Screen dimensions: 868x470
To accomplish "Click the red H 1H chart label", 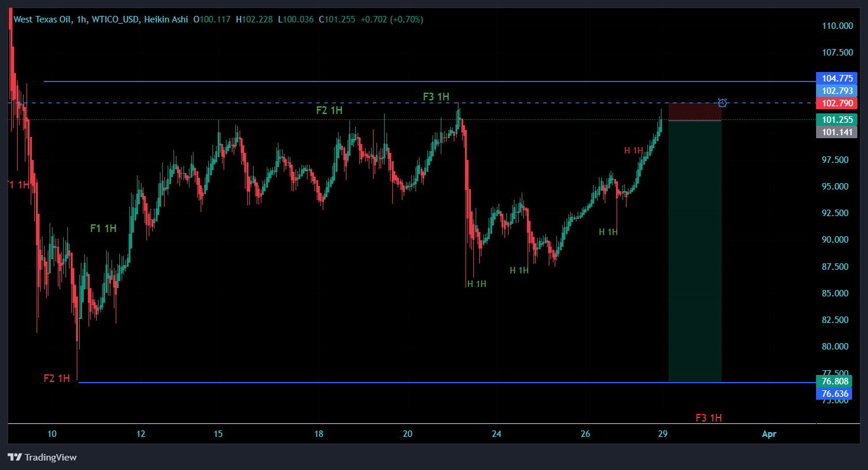I will tap(634, 151).
